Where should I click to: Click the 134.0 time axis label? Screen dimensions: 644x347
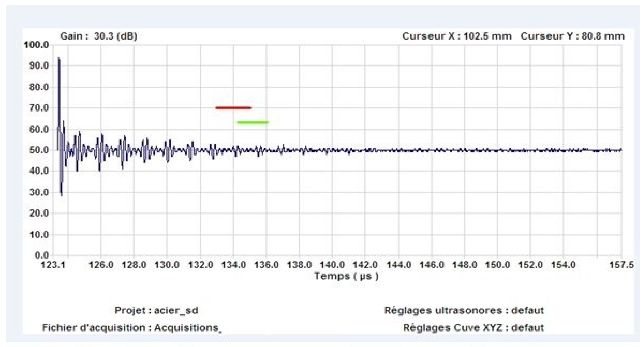pos(234,265)
